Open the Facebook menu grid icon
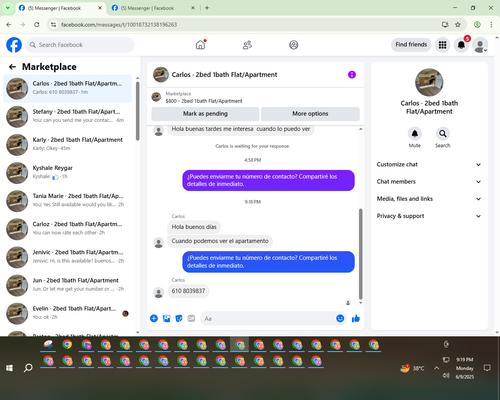The width and height of the screenshot is (500, 400). point(442,45)
